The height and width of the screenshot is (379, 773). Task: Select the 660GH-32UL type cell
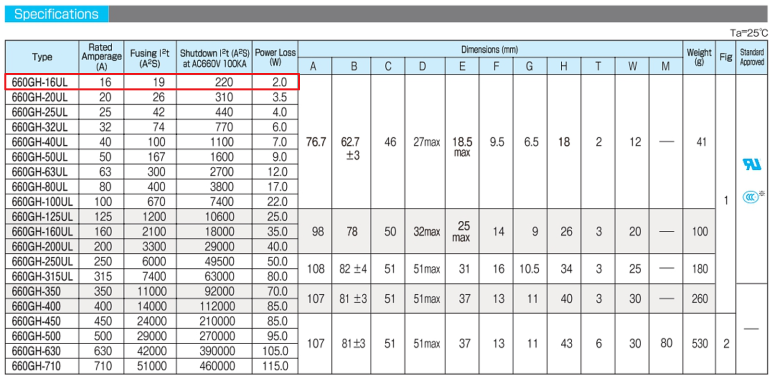[42, 127]
